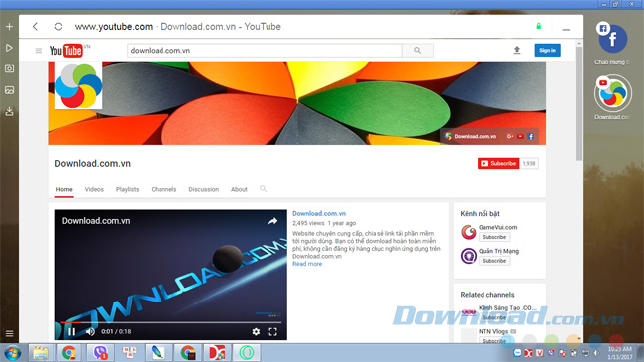Subscribe to Download.com.vn channel

(498, 163)
